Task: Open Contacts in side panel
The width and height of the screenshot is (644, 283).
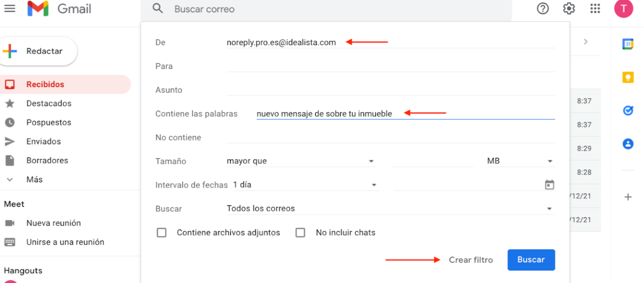Action: coord(628,144)
